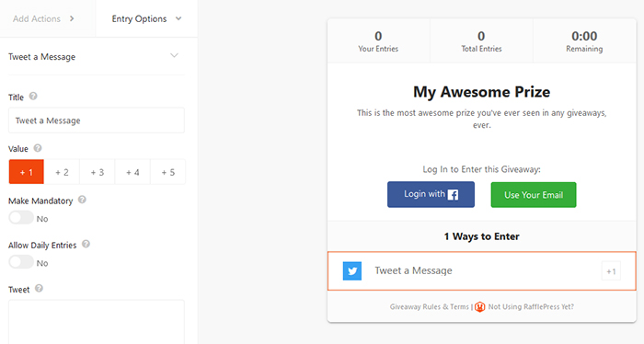This screenshot has width=644, height=344.
Task: Click the help icon next to Value
Action: tap(38, 148)
